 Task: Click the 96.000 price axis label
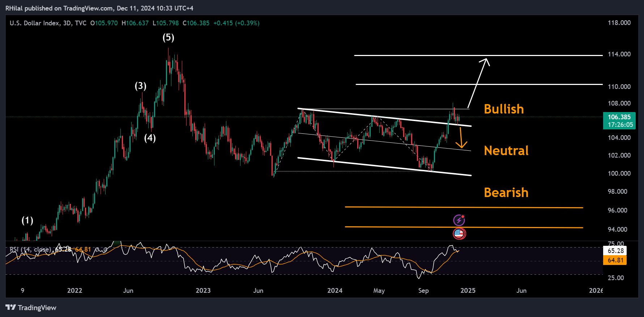618,210
